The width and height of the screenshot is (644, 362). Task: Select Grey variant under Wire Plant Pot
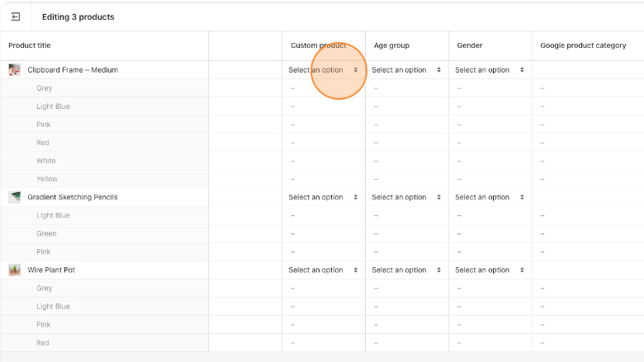pyautogui.click(x=104, y=289)
